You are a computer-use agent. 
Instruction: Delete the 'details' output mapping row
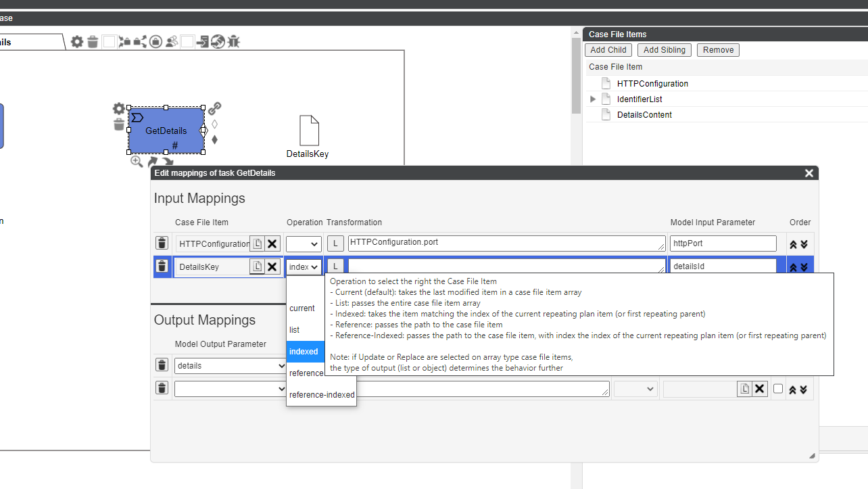[162, 365]
